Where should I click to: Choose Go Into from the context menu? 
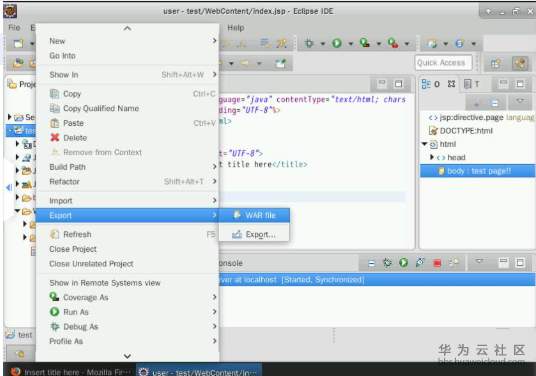click(127, 56)
